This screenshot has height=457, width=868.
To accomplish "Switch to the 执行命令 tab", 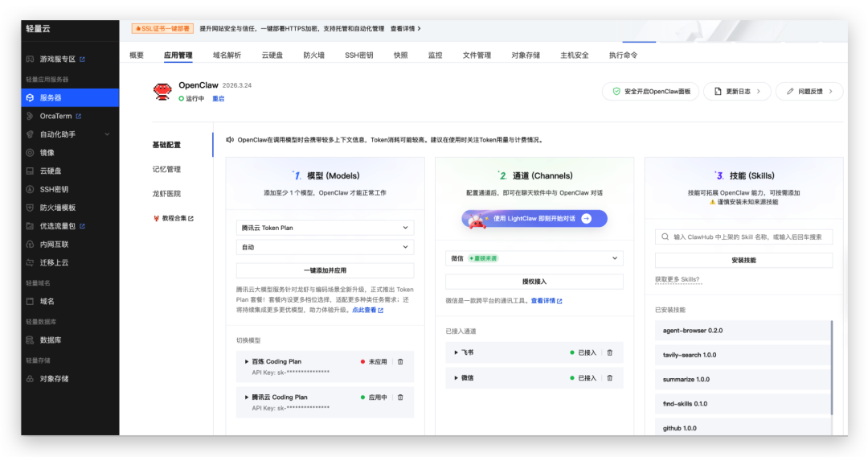I will tap(624, 56).
